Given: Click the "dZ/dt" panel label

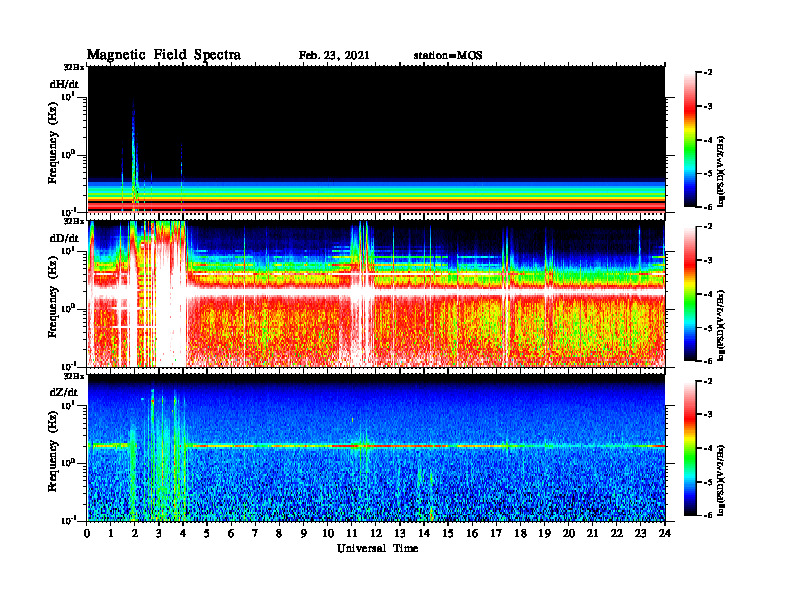Looking at the screenshot, I should (64, 392).
